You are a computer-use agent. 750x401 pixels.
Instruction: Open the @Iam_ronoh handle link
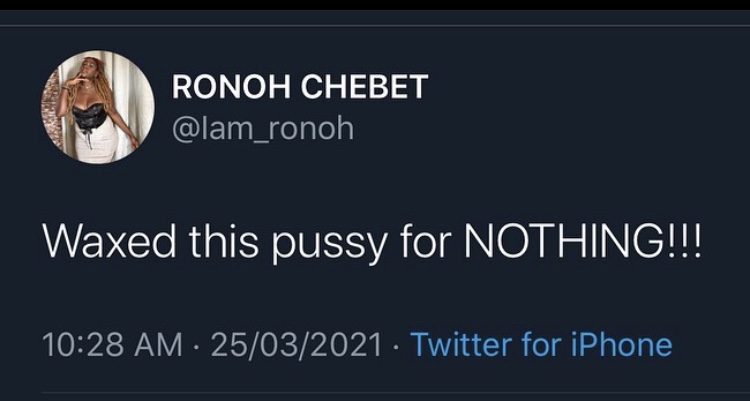[x=263, y=128]
